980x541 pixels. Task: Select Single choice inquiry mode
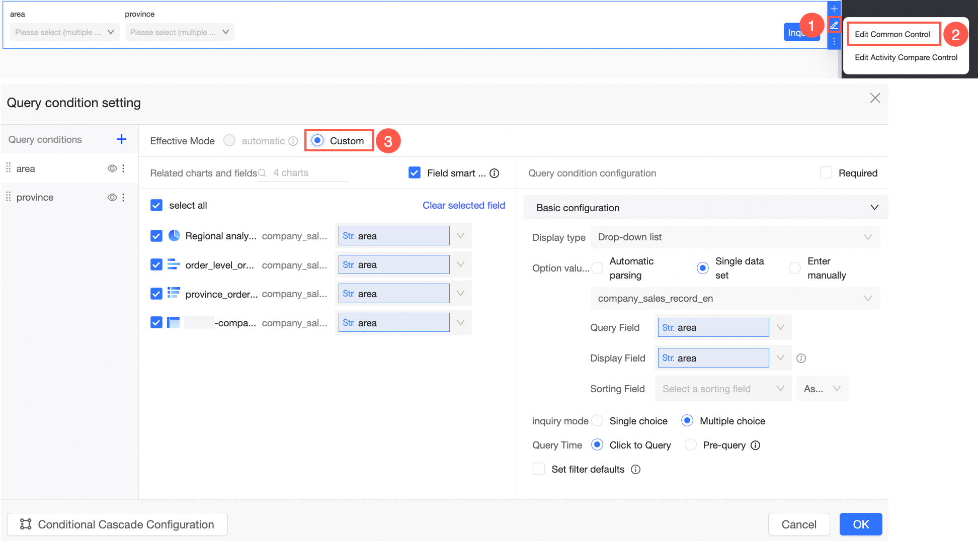click(x=598, y=421)
